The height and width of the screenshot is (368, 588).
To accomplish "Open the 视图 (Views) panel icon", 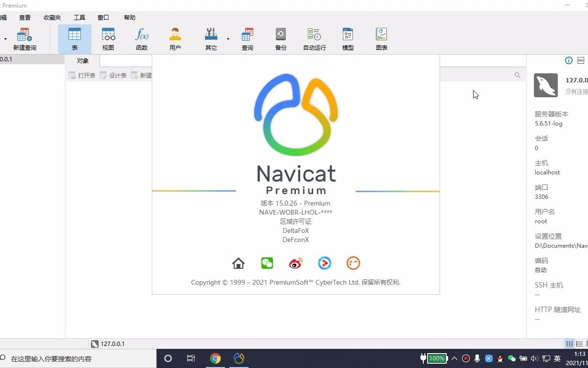I will click(108, 38).
